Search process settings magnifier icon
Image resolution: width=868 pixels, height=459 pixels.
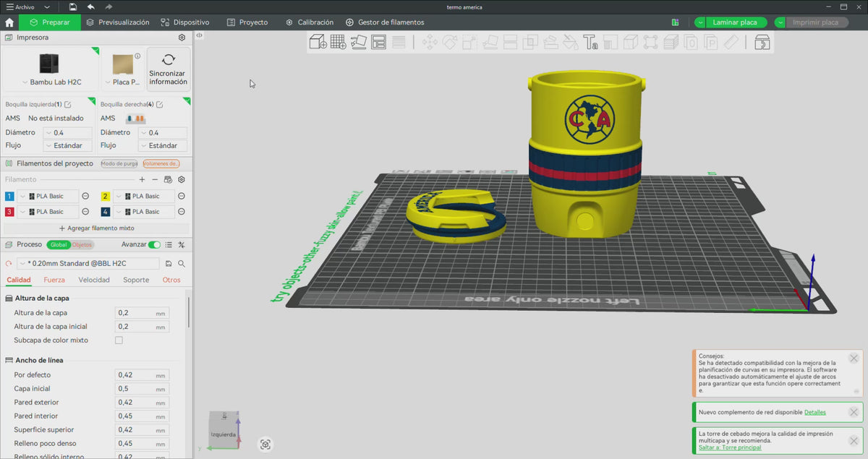pos(182,264)
